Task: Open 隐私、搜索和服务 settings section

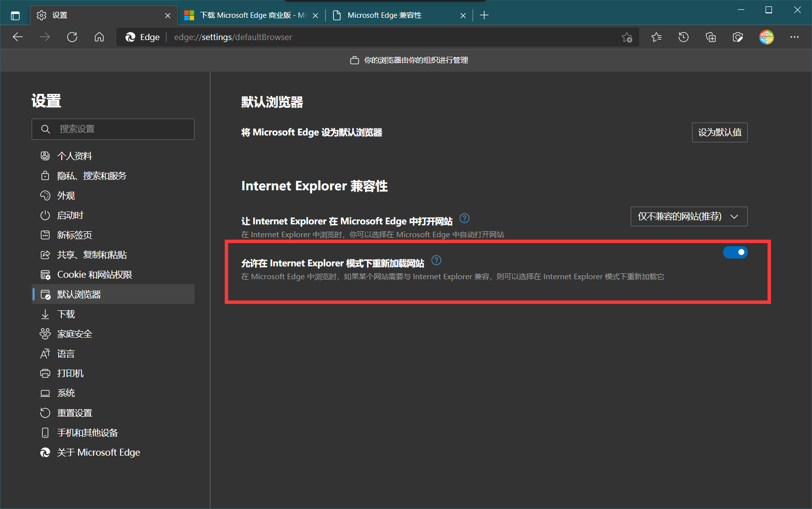Action: pyautogui.click(x=113, y=176)
